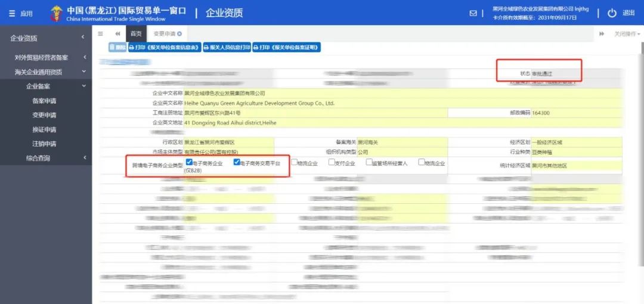Click the 企业英文名称 field
This screenshot has height=304, width=644.
tap(403, 103)
